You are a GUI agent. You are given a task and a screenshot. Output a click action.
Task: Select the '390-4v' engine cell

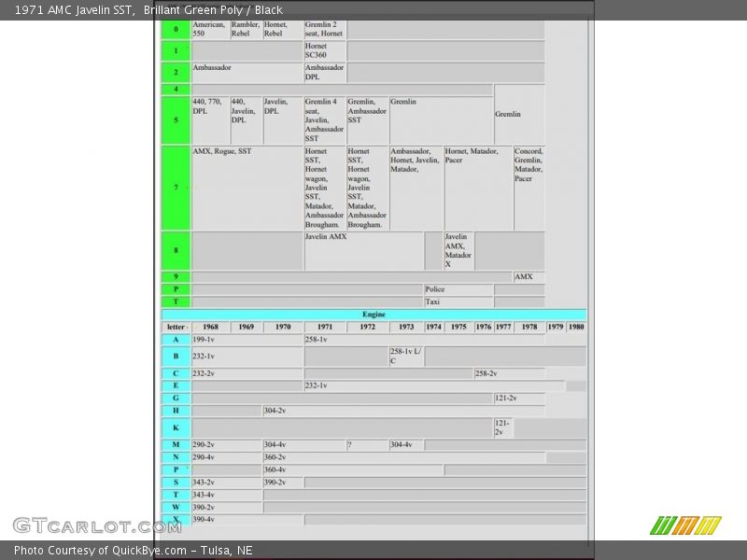[247, 520]
